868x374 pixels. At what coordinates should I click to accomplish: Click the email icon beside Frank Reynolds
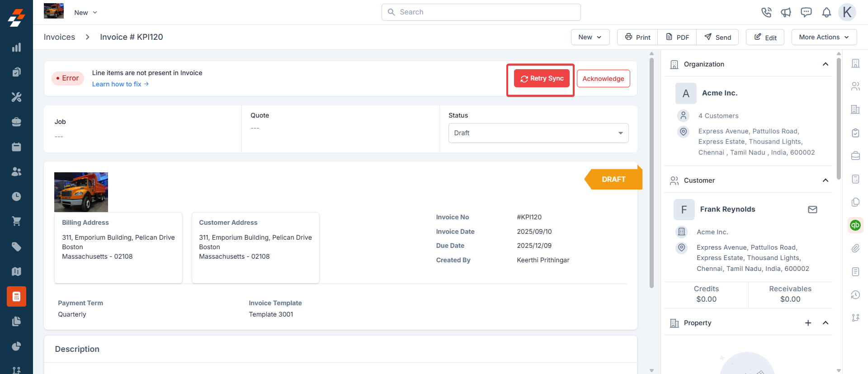point(812,209)
